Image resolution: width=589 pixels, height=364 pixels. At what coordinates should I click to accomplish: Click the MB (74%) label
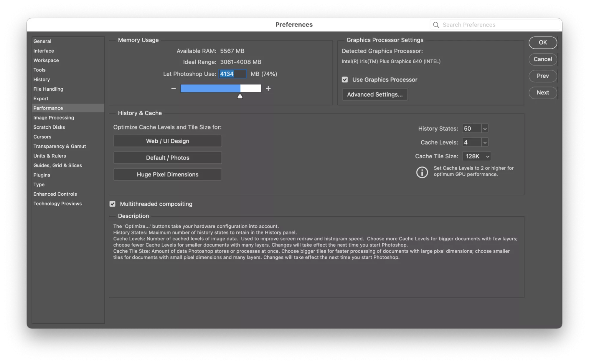pos(264,74)
